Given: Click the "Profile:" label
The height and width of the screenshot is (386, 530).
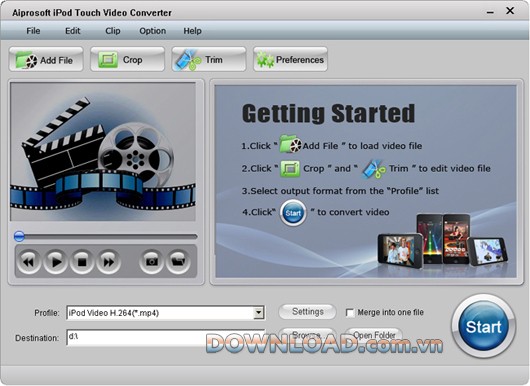Looking at the screenshot, I should point(47,313).
